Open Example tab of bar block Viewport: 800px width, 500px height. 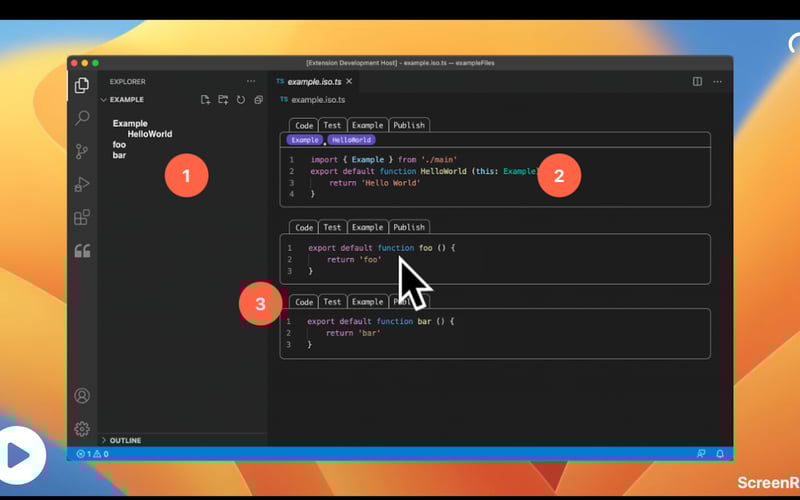(x=367, y=302)
